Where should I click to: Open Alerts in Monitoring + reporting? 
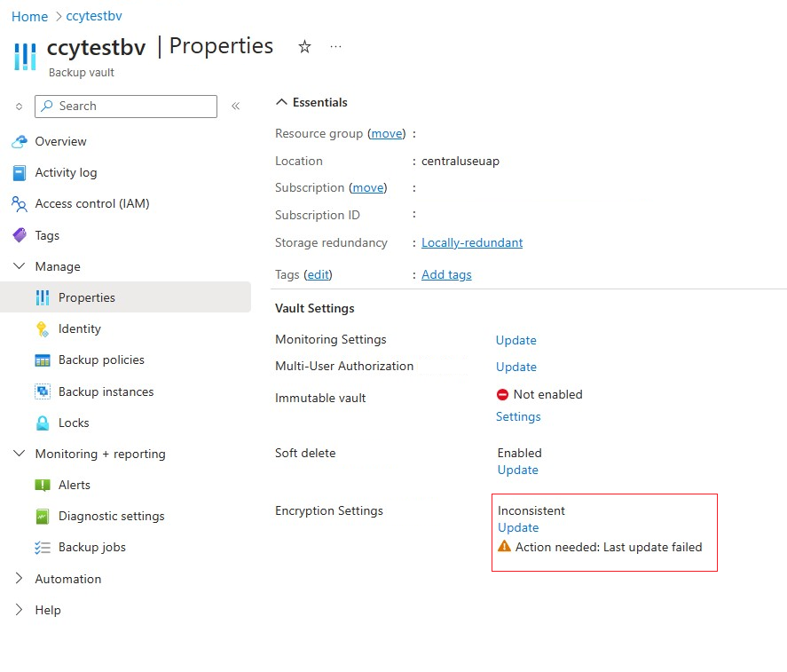pyautogui.click(x=75, y=486)
